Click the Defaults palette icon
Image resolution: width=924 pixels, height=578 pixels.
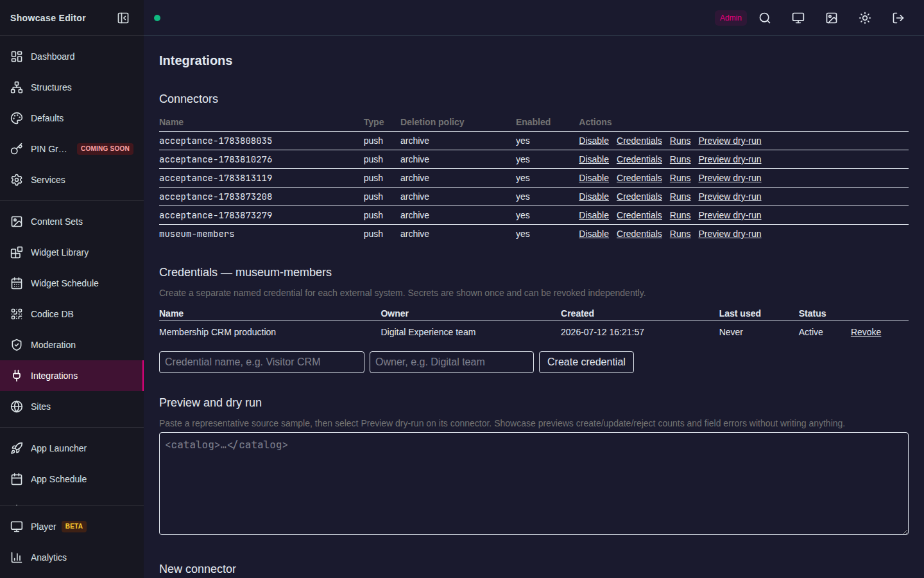click(17, 118)
